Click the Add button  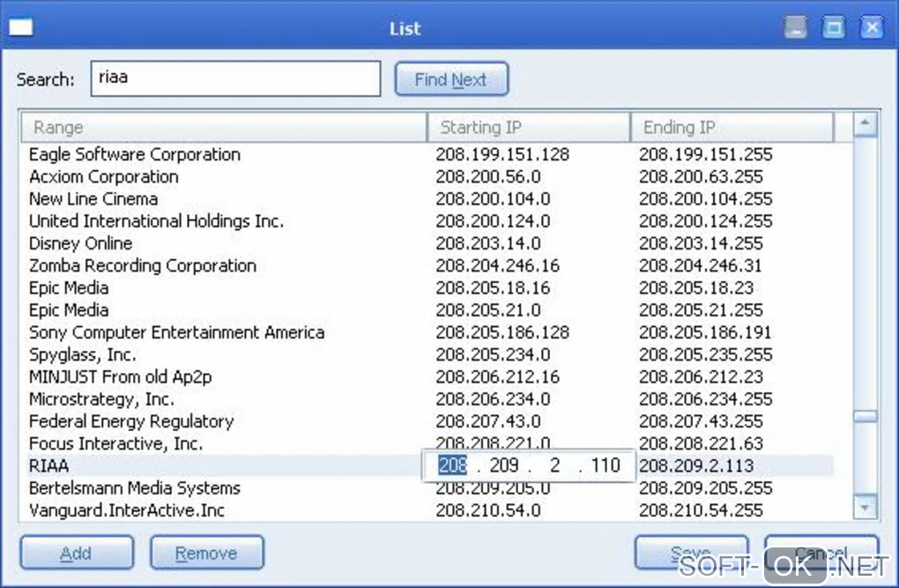point(77,553)
